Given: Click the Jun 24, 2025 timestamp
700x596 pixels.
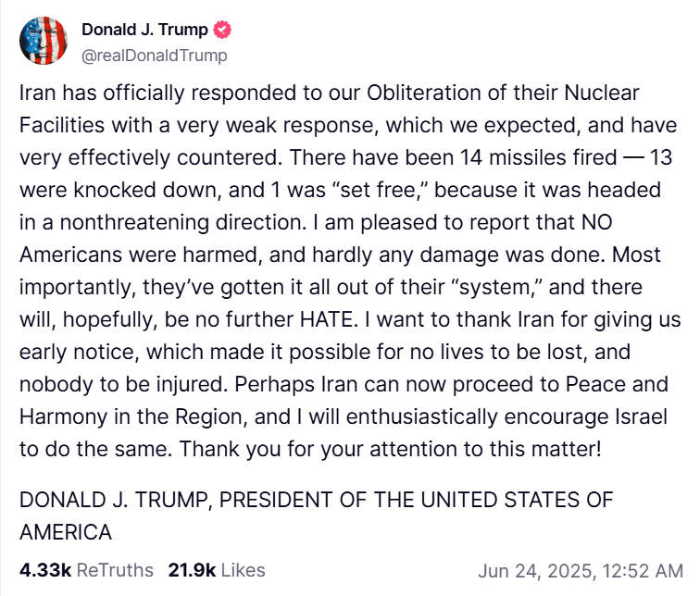Looking at the screenshot, I should [x=581, y=570].
